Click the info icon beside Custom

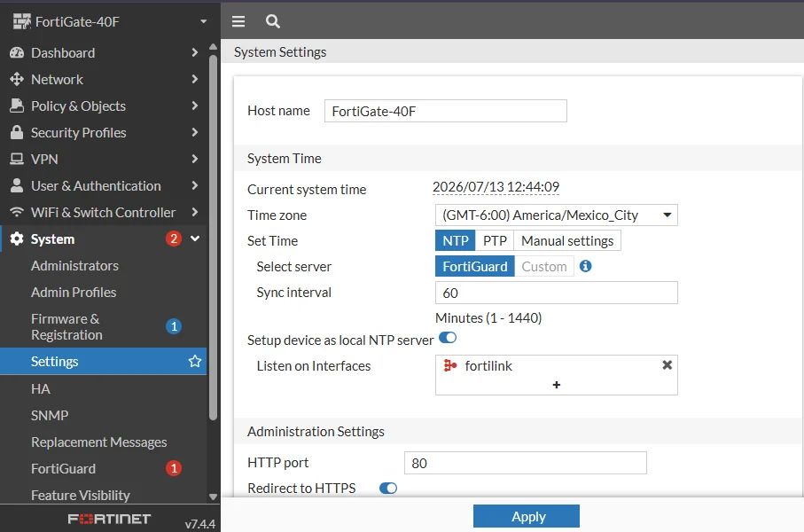(x=586, y=266)
